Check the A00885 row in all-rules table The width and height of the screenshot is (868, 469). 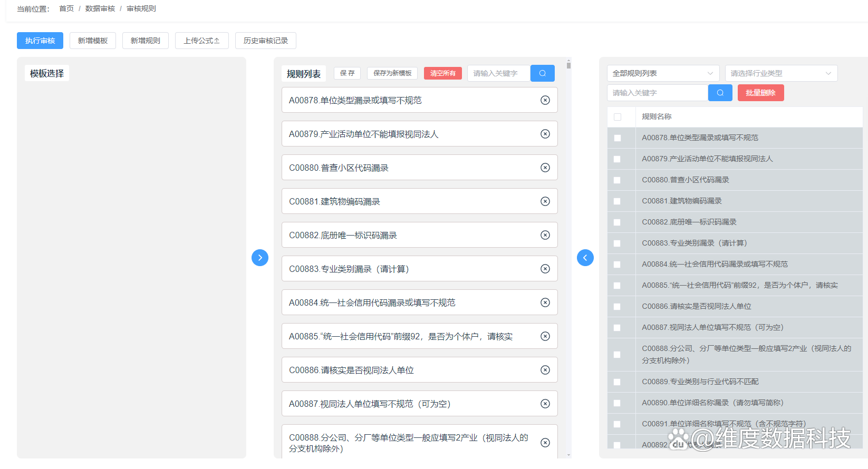pyautogui.click(x=618, y=286)
